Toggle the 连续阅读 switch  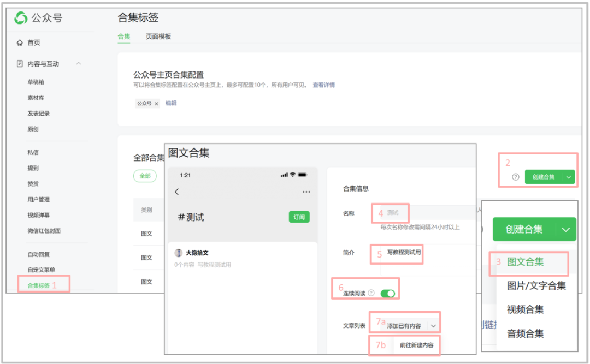387,294
